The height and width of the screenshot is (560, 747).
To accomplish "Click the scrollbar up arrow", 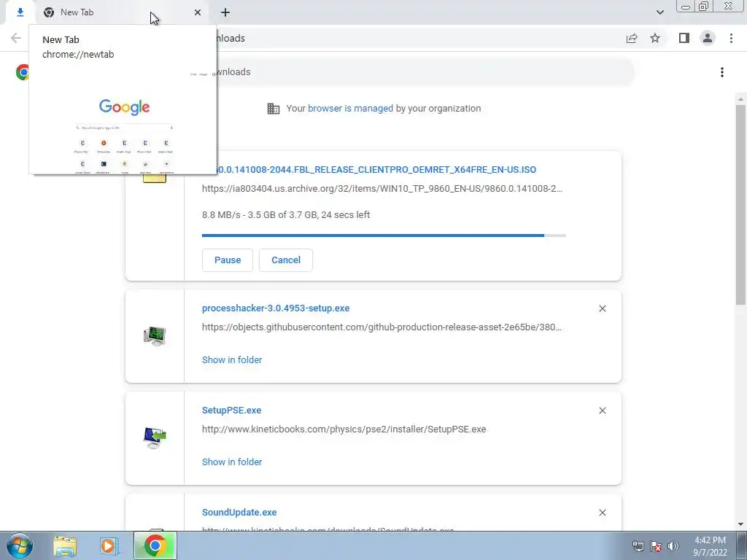I will pyautogui.click(x=740, y=99).
